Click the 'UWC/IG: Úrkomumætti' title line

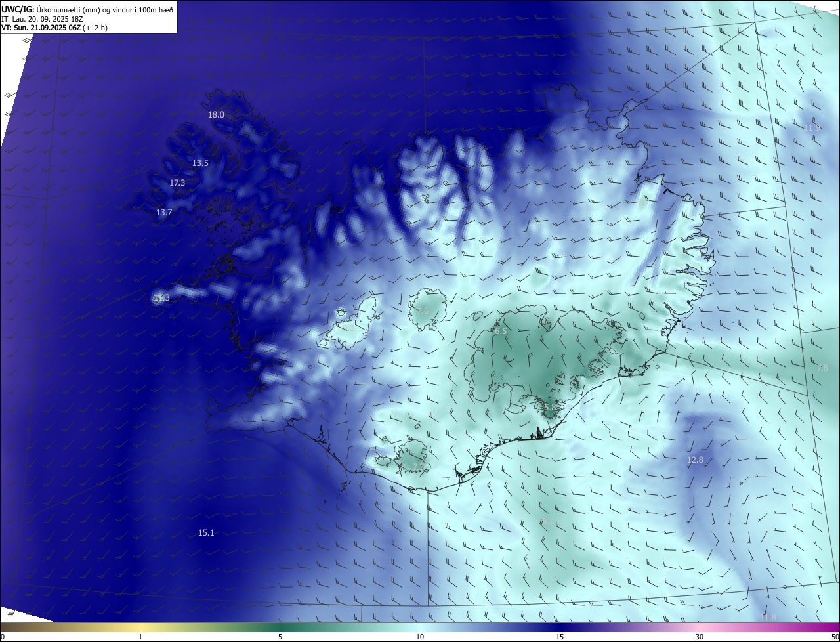(x=88, y=9)
